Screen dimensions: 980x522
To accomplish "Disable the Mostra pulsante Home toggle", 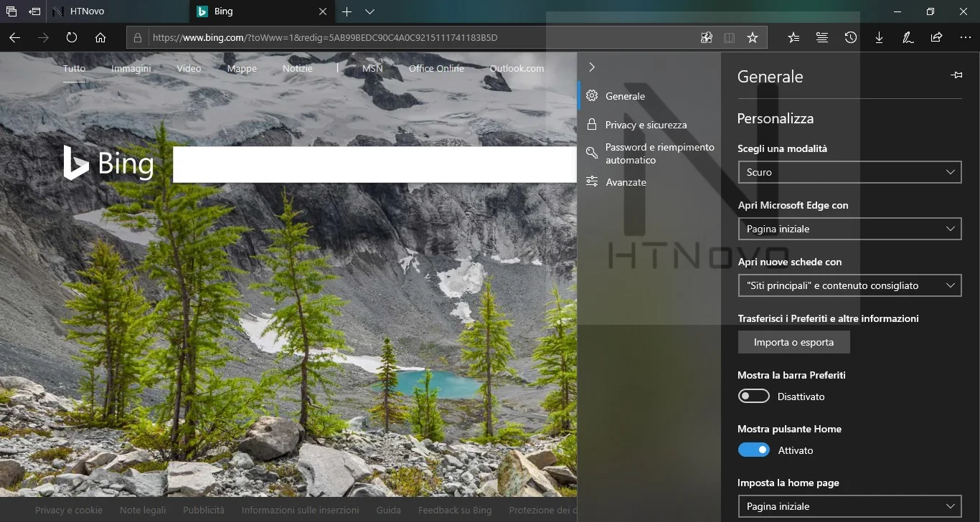I will coord(753,450).
